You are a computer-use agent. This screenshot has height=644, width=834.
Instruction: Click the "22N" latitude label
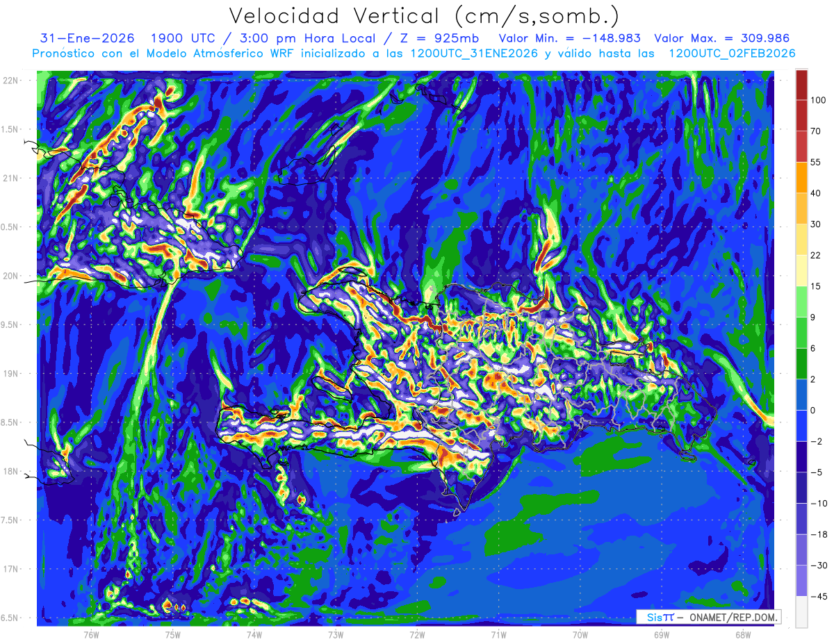11,80
